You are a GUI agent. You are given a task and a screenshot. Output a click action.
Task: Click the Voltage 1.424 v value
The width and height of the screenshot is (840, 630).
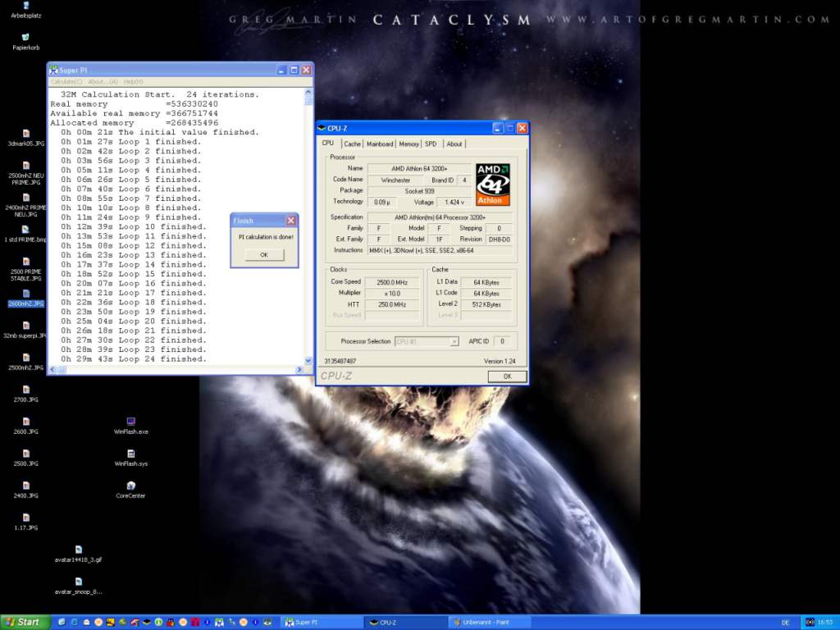(x=454, y=202)
